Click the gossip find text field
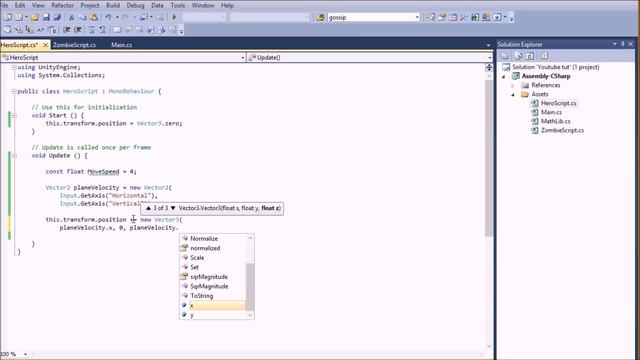This screenshot has height=360, width=640. pos(370,17)
